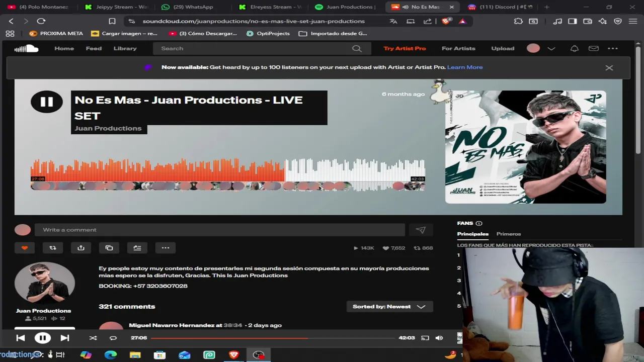Like the track with the heart button
644x362 pixels.
(x=25, y=247)
